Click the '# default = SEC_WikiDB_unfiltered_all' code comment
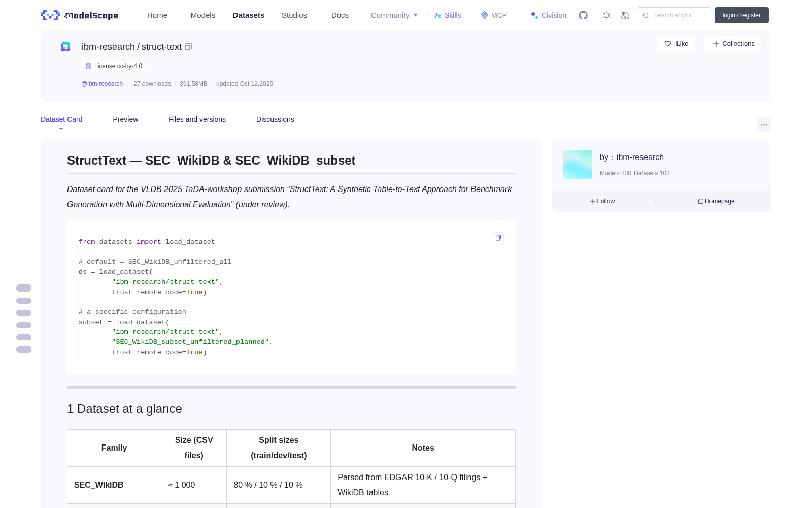812x508 pixels. coord(155,262)
